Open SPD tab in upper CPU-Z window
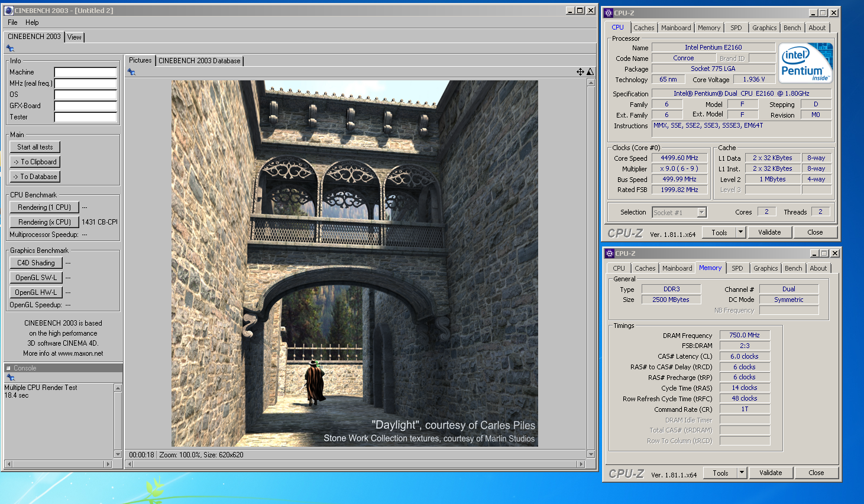 736,28
